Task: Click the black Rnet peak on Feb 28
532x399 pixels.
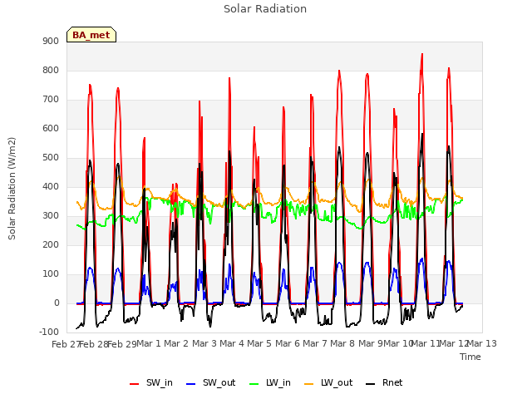Action: (x=90, y=160)
